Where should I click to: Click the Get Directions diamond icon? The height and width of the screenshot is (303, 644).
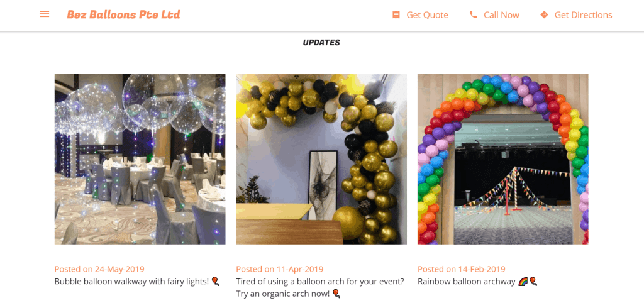click(544, 15)
